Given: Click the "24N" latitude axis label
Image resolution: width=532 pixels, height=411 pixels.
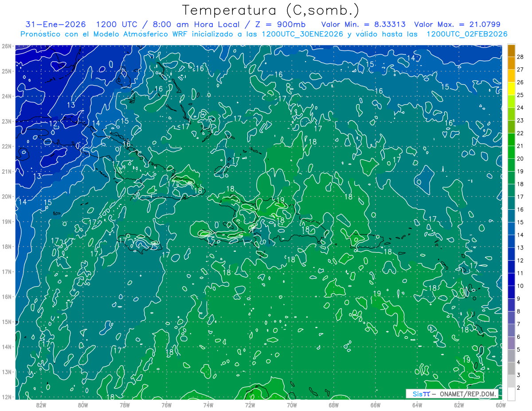Looking at the screenshot, I should pyautogui.click(x=6, y=96).
